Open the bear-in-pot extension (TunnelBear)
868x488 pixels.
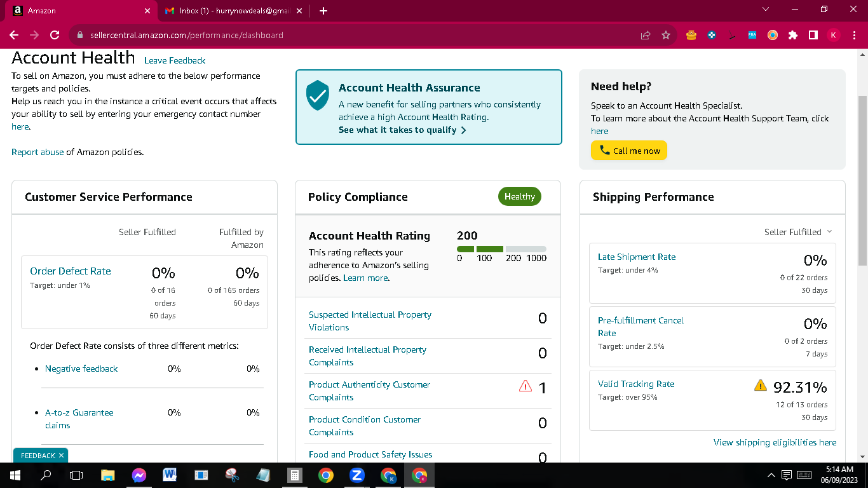(691, 36)
